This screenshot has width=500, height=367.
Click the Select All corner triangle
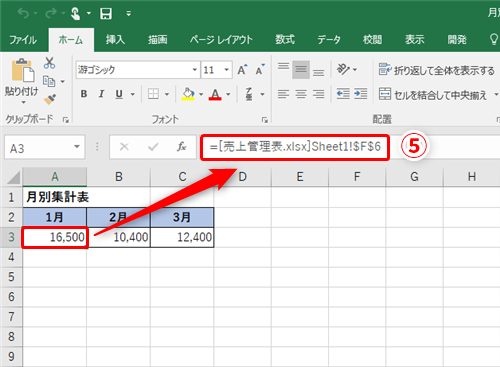pos(14,177)
